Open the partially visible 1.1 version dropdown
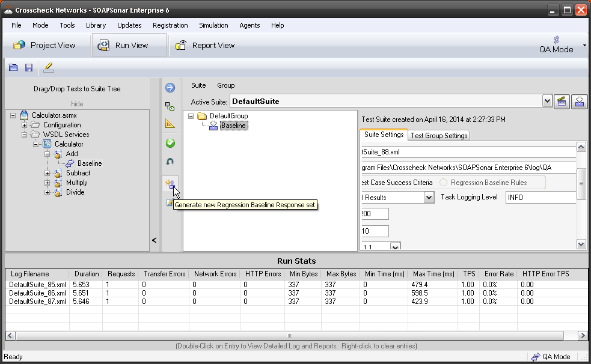The width and height of the screenshot is (591, 364). [x=395, y=247]
